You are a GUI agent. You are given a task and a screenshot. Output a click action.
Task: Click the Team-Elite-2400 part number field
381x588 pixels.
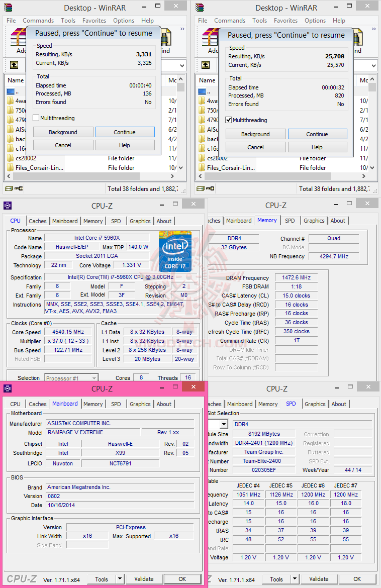[263, 461]
